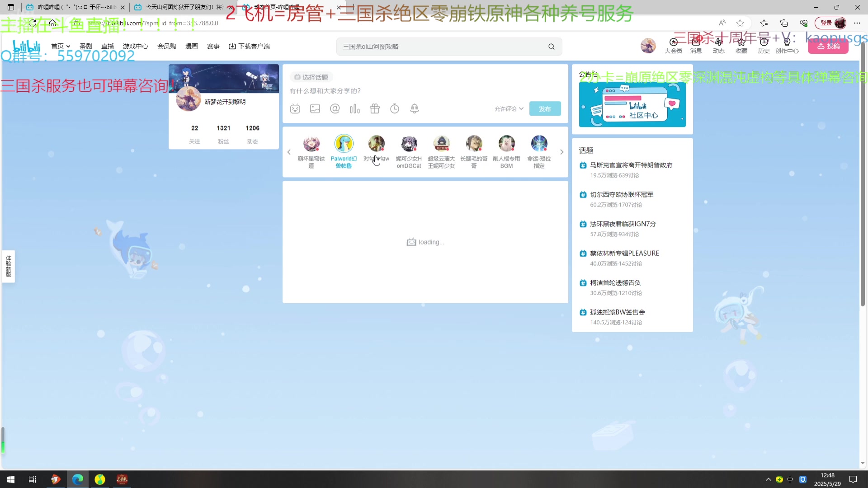Insert an emoji in the post composer
Viewport: 868px width, 488px height.
coord(295,108)
